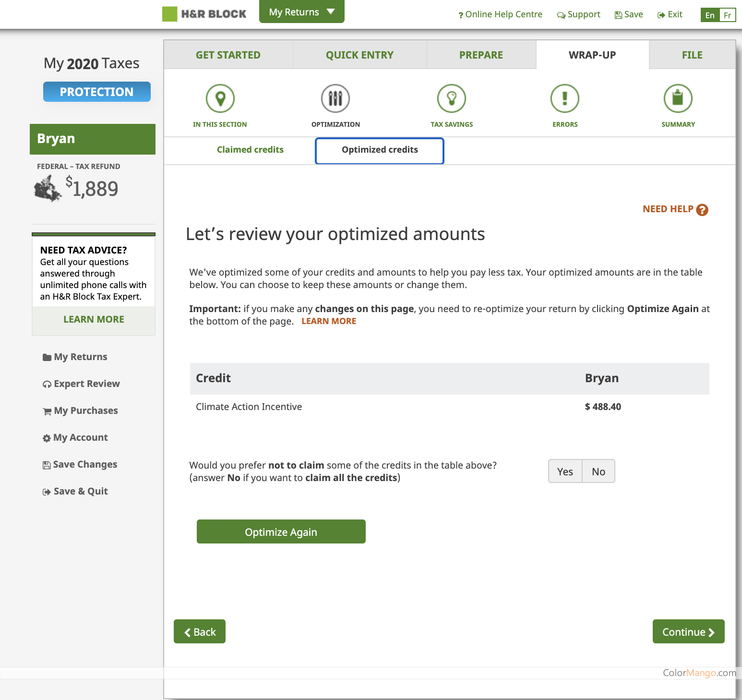This screenshot has width=742, height=700.
Task: Select Yes to not claim some credits
Action: pyautogui.click(x=565, y=471)
